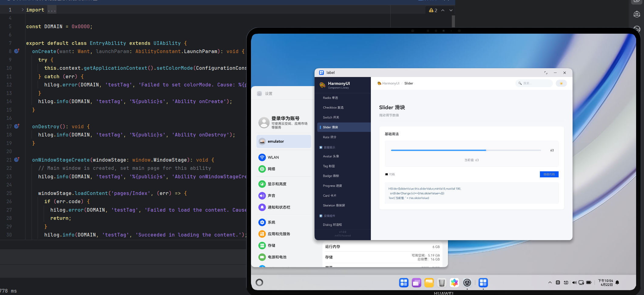Image resolution: width=644 pixels, height=295 pixels.
Task: Click the round home button on emulator taskbar
Action: click(x=259, y=283)
